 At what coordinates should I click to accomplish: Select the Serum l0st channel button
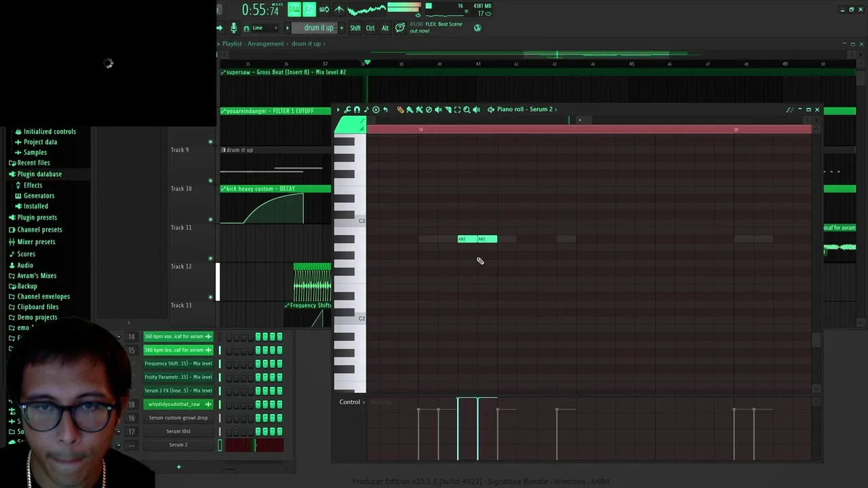tap(178, 431)
